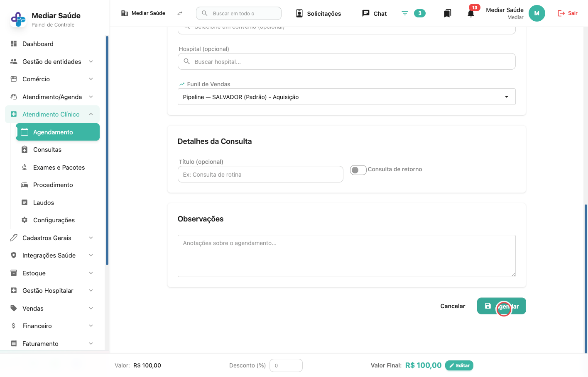Image resolution: width=588 pixels, height=377 pixels.
Task: Click the M user avatar
Action: 537,13
